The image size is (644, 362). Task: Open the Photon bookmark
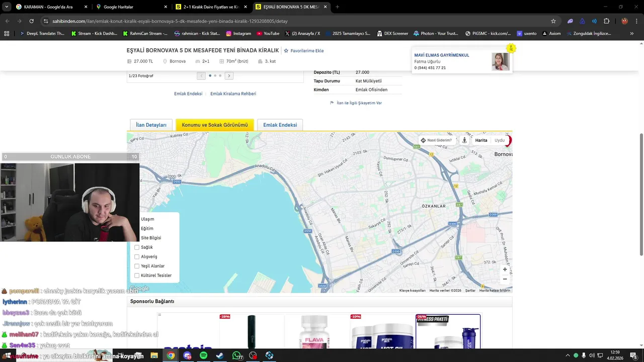tap(436, 34)
